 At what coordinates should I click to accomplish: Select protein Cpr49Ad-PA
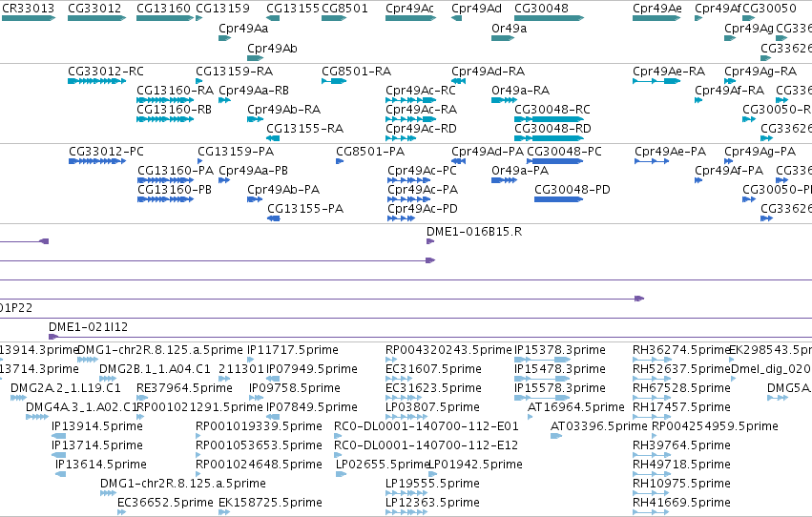[x=488, y=152]
